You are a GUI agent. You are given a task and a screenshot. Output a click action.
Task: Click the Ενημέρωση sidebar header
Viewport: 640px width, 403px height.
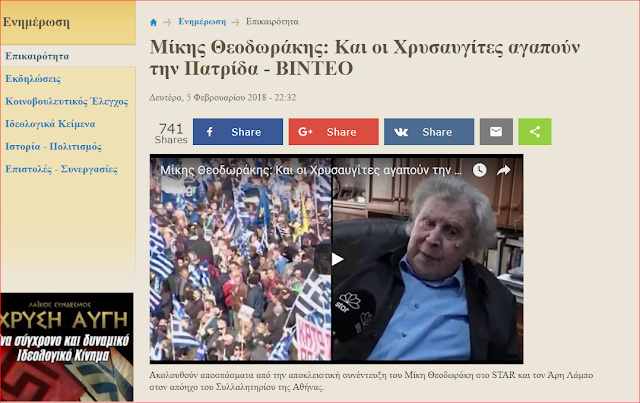click(x=36, y=22)
